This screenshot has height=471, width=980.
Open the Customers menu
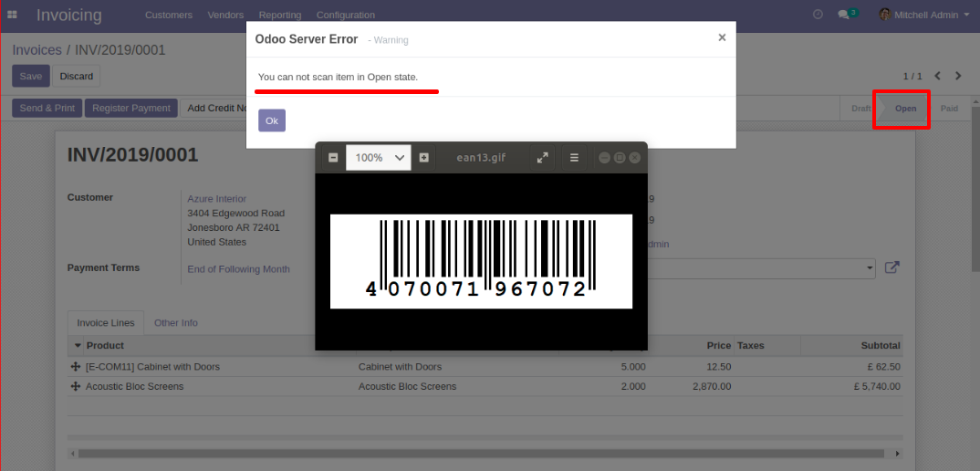point(169,15)
